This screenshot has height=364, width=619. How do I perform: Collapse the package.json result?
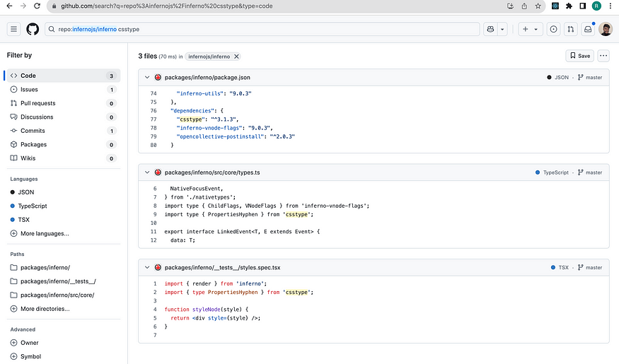(147, 77)
